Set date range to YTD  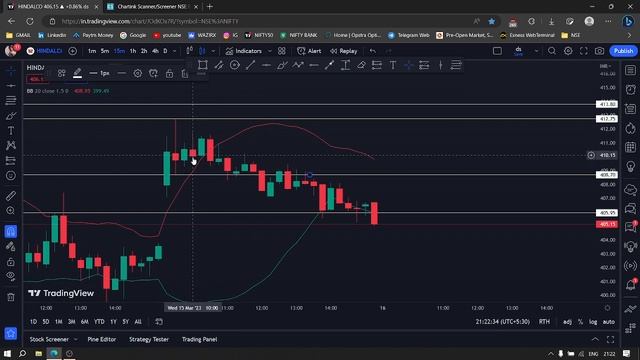point(99,322)
